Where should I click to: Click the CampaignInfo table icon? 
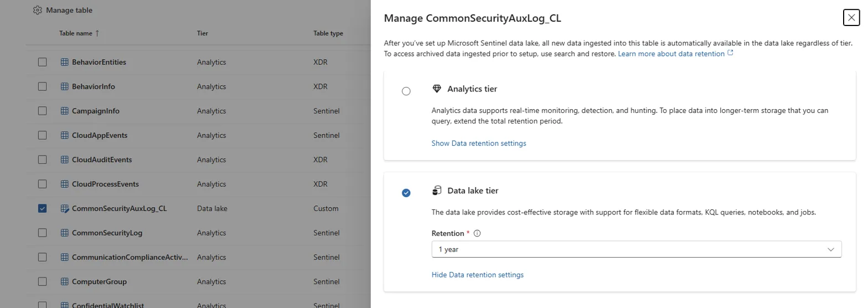65,111
